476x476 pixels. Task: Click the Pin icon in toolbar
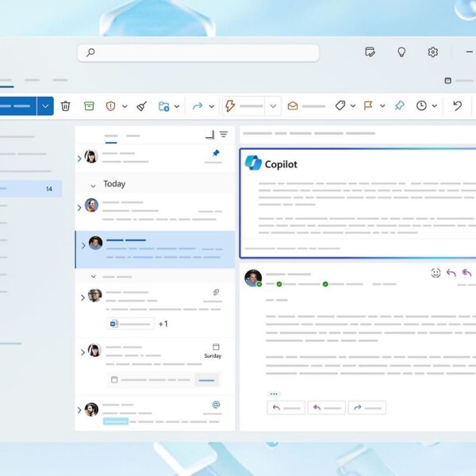pos(399,106)
